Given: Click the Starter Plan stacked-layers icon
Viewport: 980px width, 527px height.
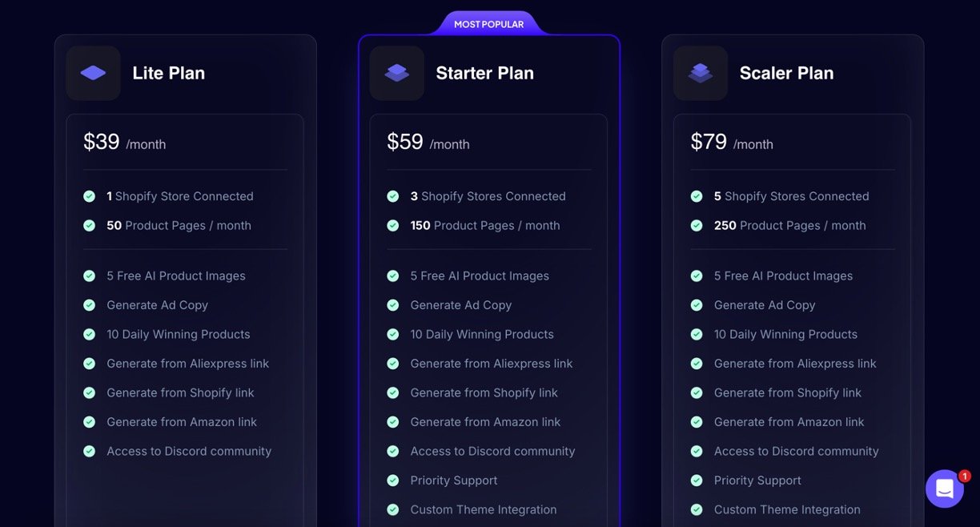Looking at the screenshot, I should point(396,73).
